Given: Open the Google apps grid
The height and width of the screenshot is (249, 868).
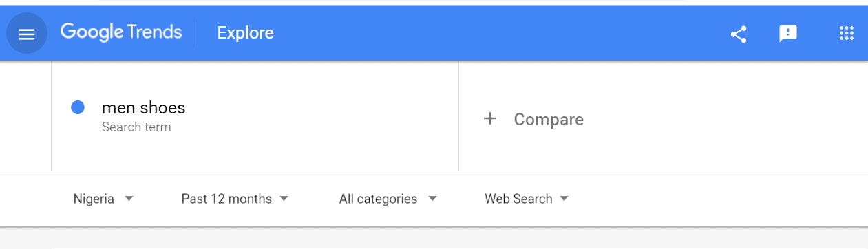Looking at the screenshot, I should pyautogui.click(x=847, y=33).
